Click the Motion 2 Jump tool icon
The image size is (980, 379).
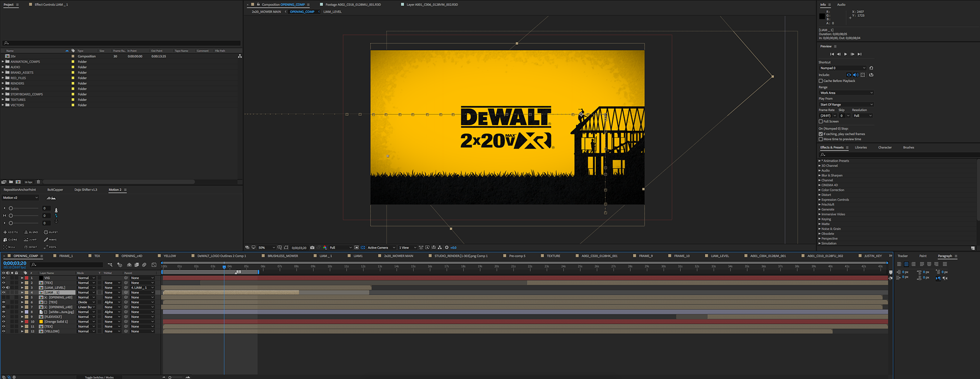coord(26,240)
